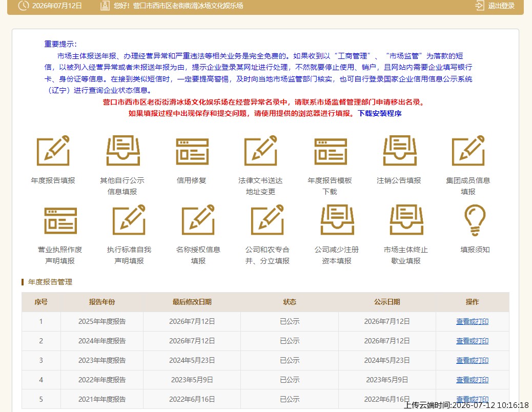Screen dimensions: 532x412
Task: Click the user profile icon in header
Action: point(105,6)
